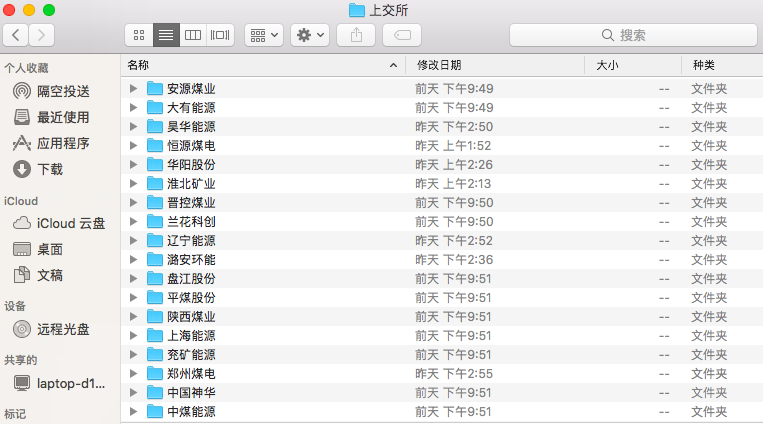Click 昨天 下午2:36 date of 潞安环能
This screenshot has height=424, width=763.
(x=454, y=259)
